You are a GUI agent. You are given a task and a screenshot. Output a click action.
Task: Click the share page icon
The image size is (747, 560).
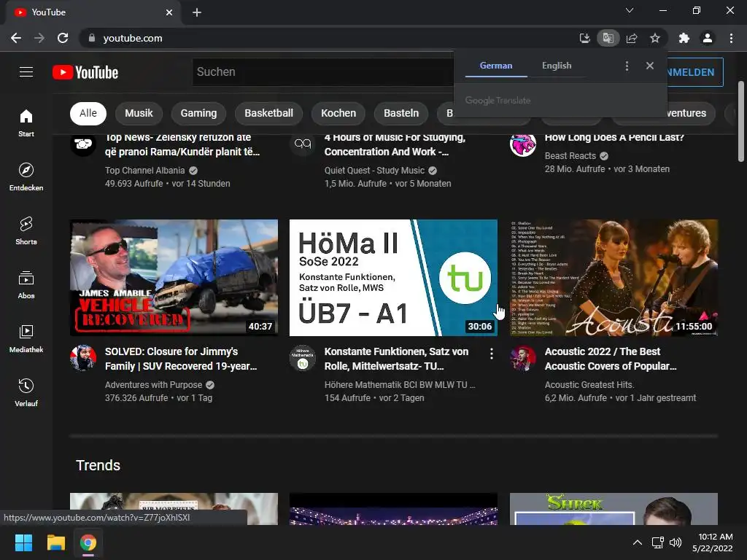pos(632,38)
